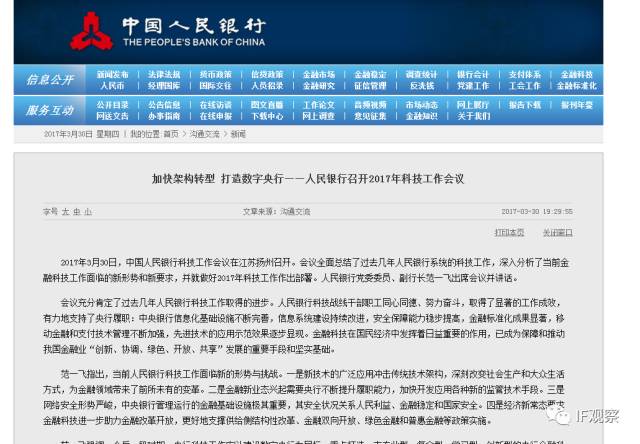Viewport: 640px width, 444px height.
Task: Click 沟通交流 in the breadcrumb
Action: click(x=204, y=134)
